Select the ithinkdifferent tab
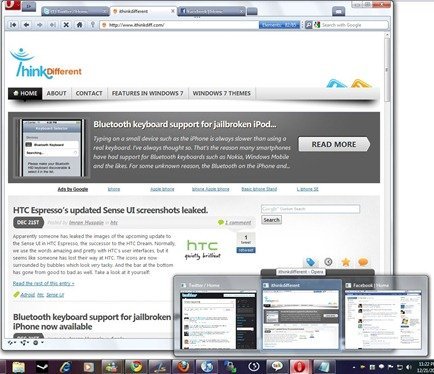 tap(143, 11)
